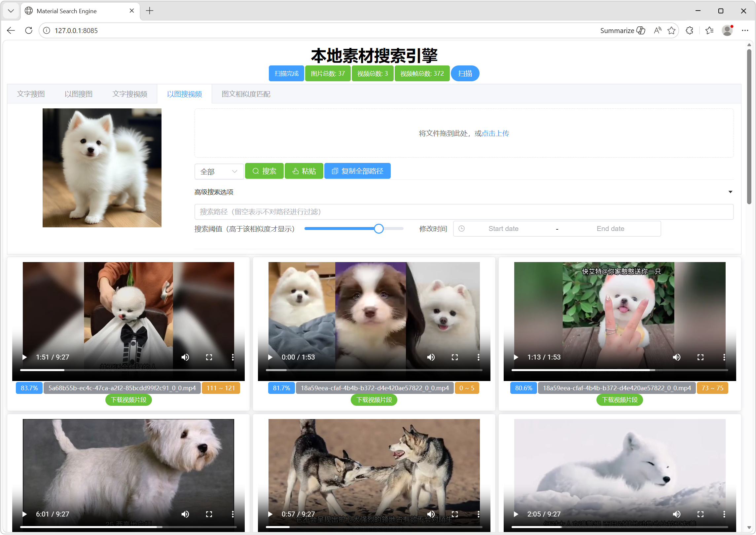Open a new browser tab
The image size is (756, 535).
150,11
